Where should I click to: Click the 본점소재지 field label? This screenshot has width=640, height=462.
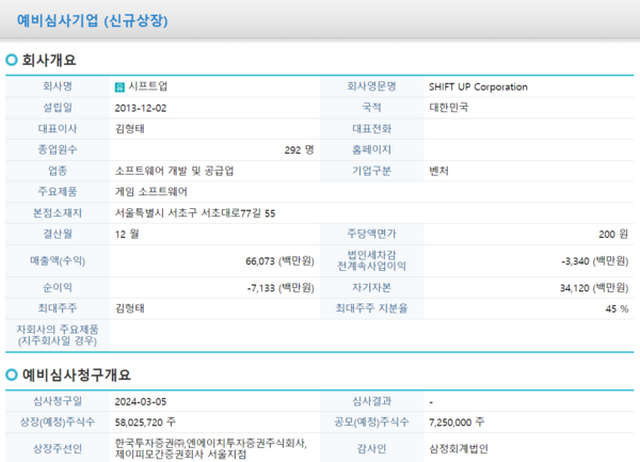[57, 213]
